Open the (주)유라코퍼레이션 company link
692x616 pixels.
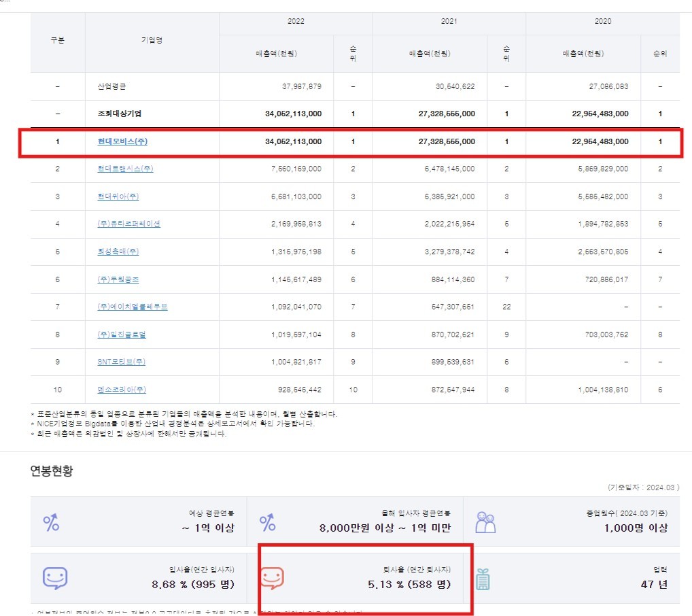(x=129, y=224)
